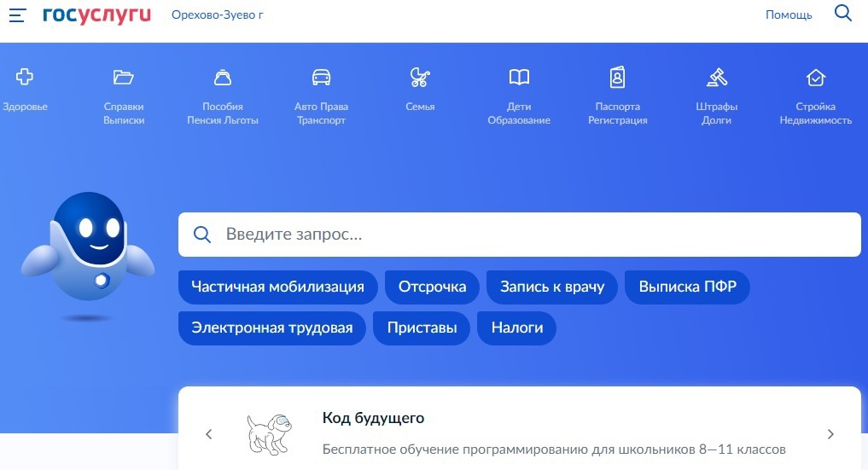Open the Пособия Пенсия Льготы label
Screen dimensions: 868x470
(223, 113)
